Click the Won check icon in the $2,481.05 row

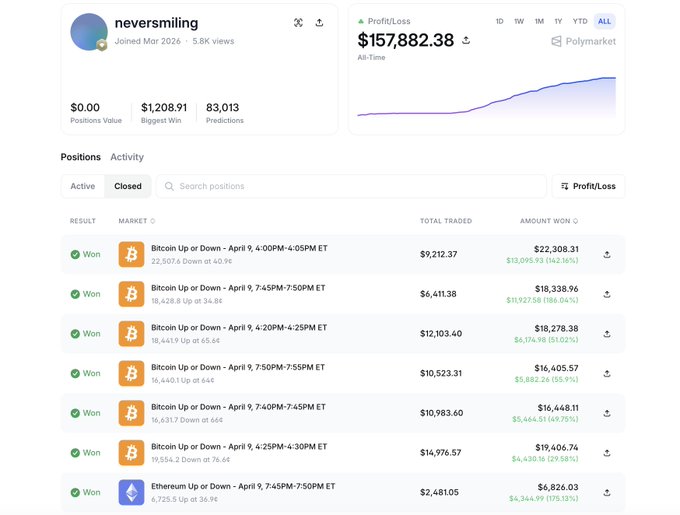pos(75,492)
